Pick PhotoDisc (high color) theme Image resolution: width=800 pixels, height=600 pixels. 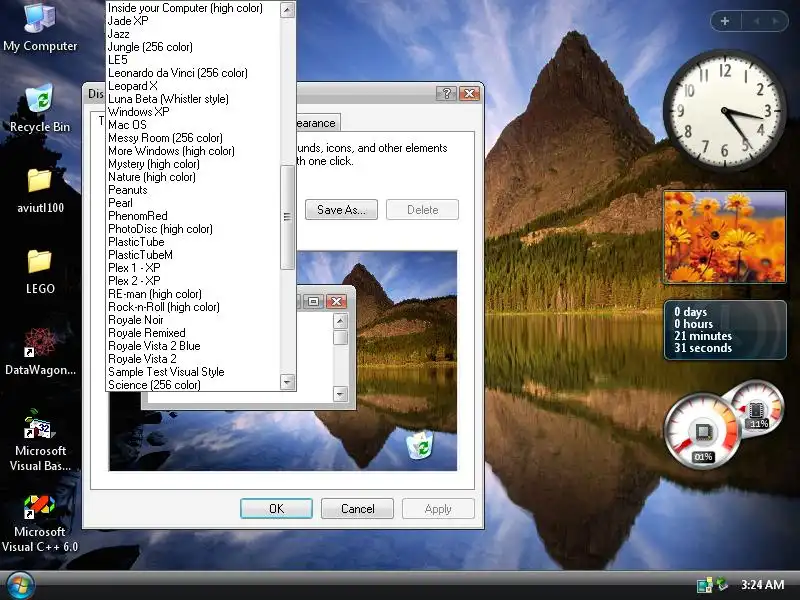pyautogui.click(x=193, y=229)
